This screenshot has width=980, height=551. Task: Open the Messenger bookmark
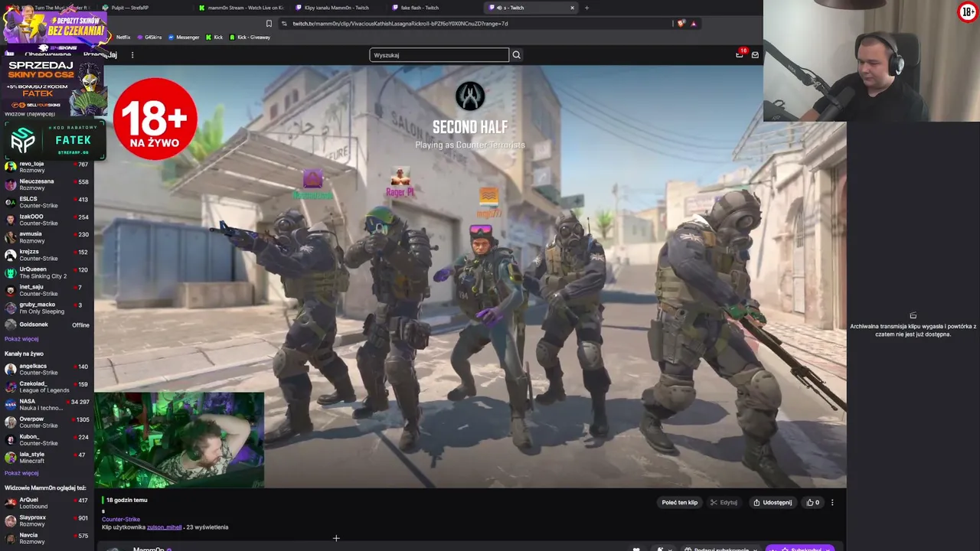(x=184, y=37)
